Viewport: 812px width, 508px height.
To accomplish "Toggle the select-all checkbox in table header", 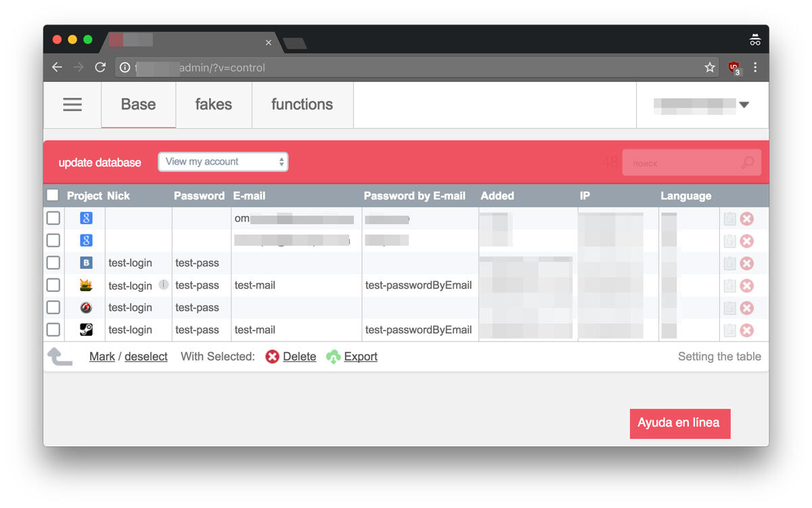I will 53,196.
